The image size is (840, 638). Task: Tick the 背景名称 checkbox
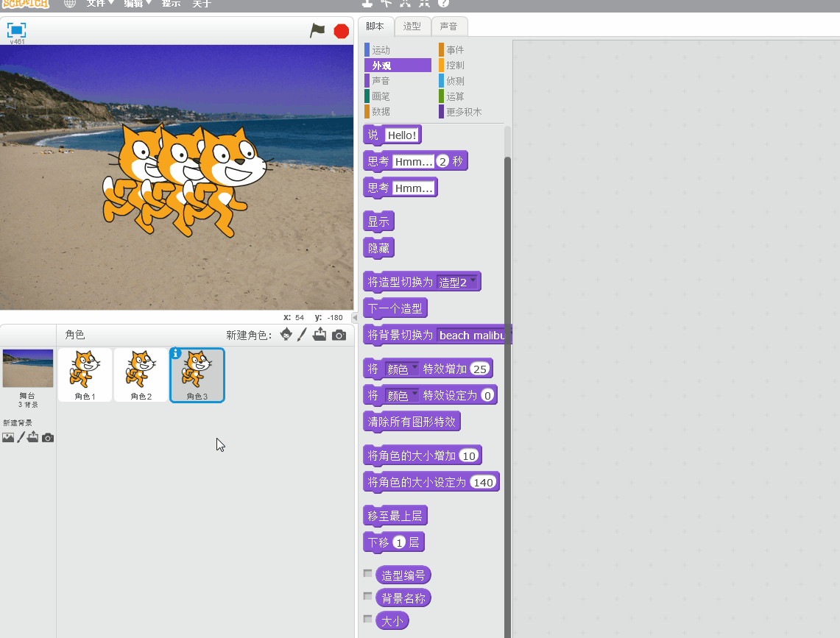pos(367,596)
